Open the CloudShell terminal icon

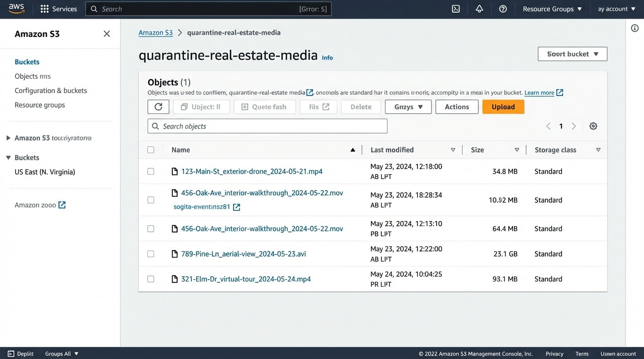pos(455,8)
